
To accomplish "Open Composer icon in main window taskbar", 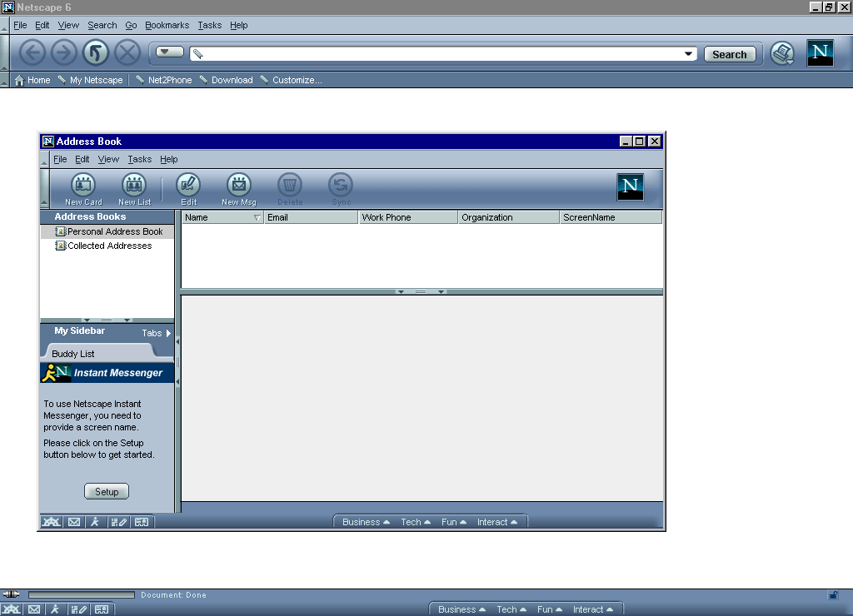I will click(x=78, y=609).
